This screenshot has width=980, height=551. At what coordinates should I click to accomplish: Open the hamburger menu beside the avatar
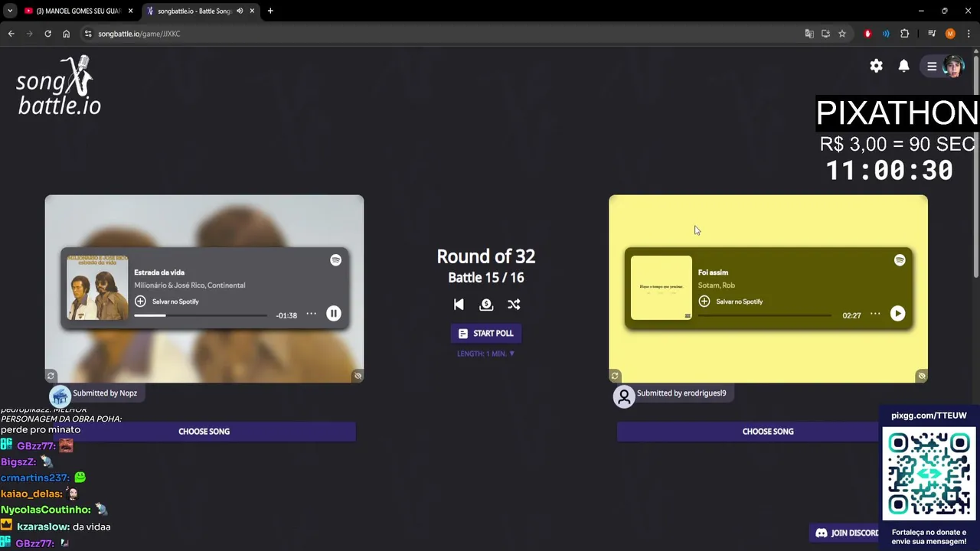pyautogui.click(x=932, y=66)
